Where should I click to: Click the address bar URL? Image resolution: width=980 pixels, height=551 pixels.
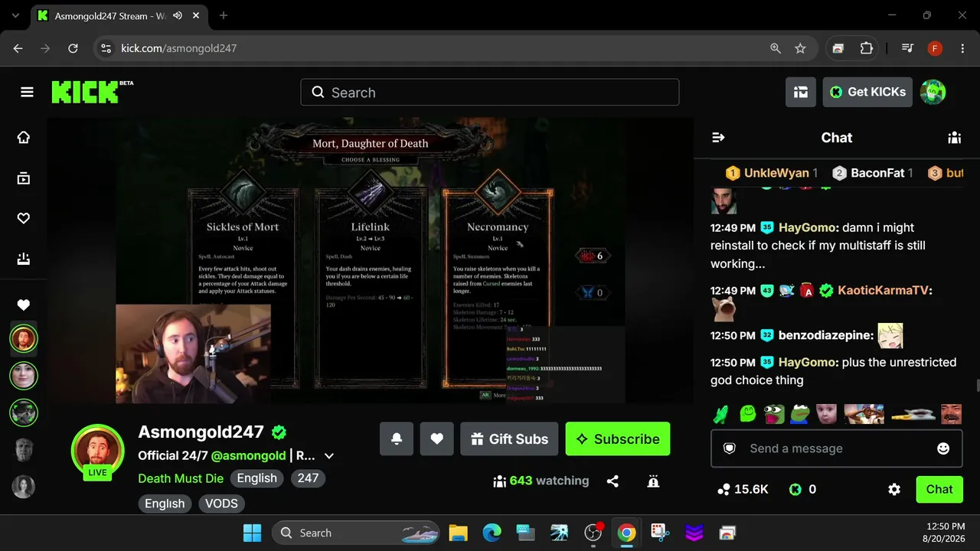[179, 48]
